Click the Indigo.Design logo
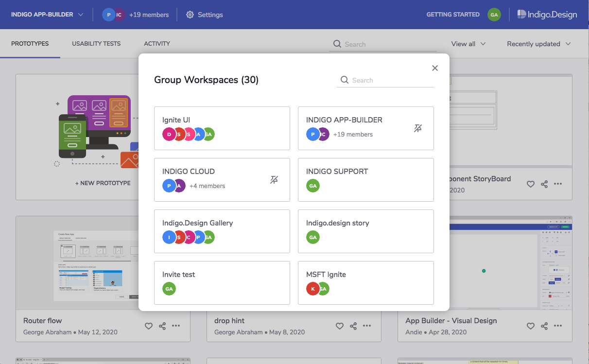Image resolution: width=589 pixels, height=364 pixels. pyautogui.click(x=547, y=15)
